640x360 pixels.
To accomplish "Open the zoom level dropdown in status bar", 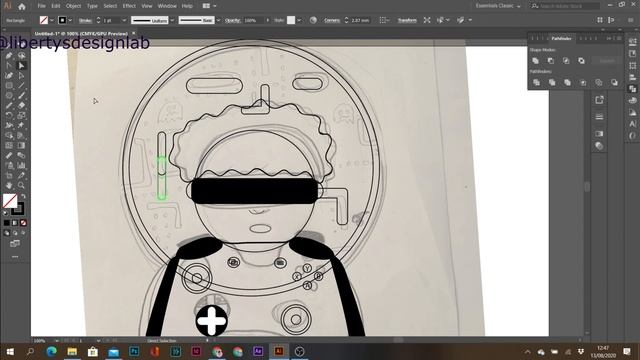I will [57, 340].
